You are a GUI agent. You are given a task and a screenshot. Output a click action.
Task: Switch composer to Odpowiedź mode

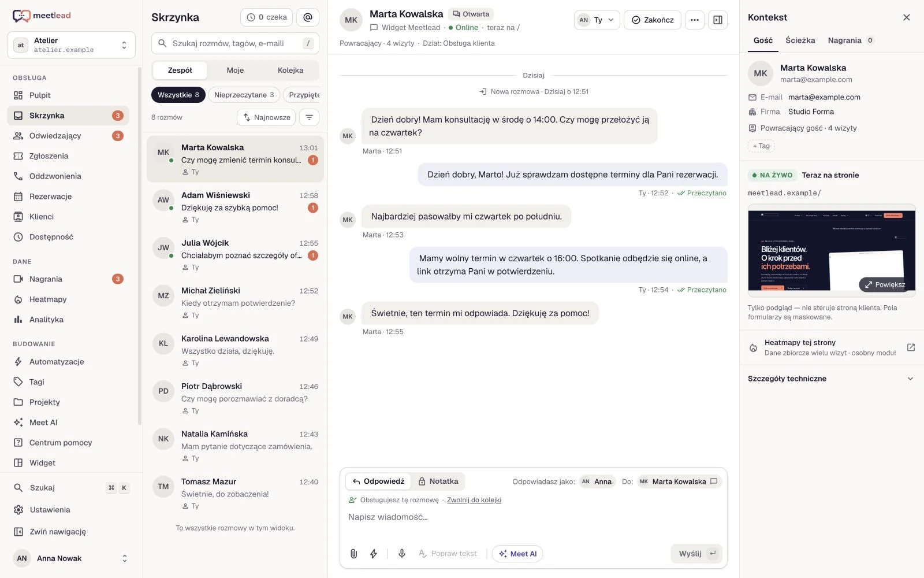[x=379, y=481]
